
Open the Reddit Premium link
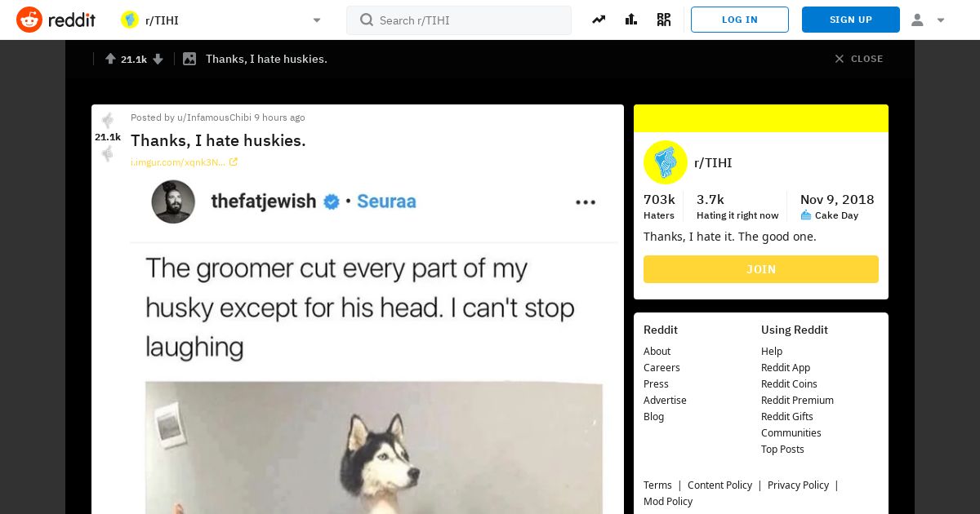[797, 400]
